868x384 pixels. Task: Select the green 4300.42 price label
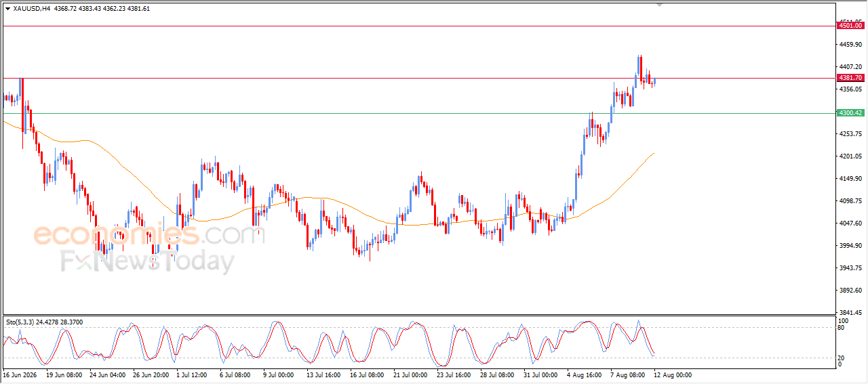pyautogui.click(x=850, y=113)
